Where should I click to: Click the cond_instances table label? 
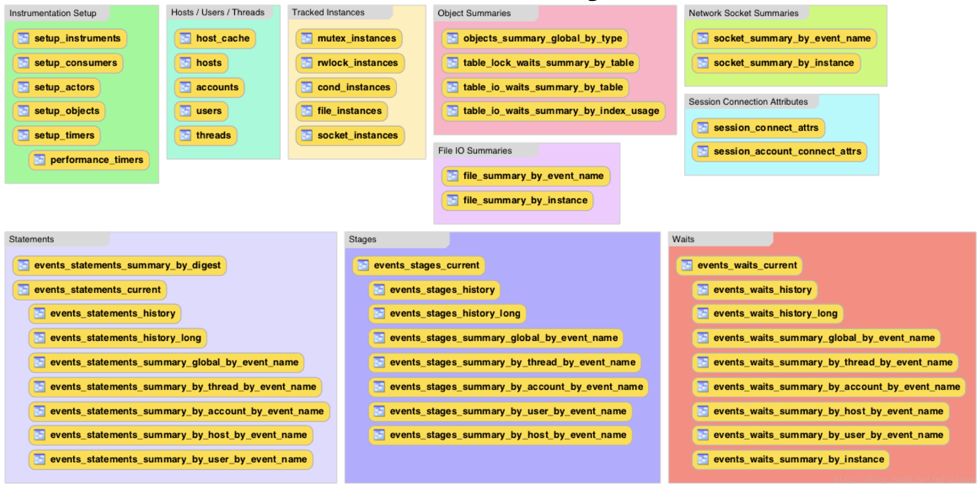tap(354, 87)
